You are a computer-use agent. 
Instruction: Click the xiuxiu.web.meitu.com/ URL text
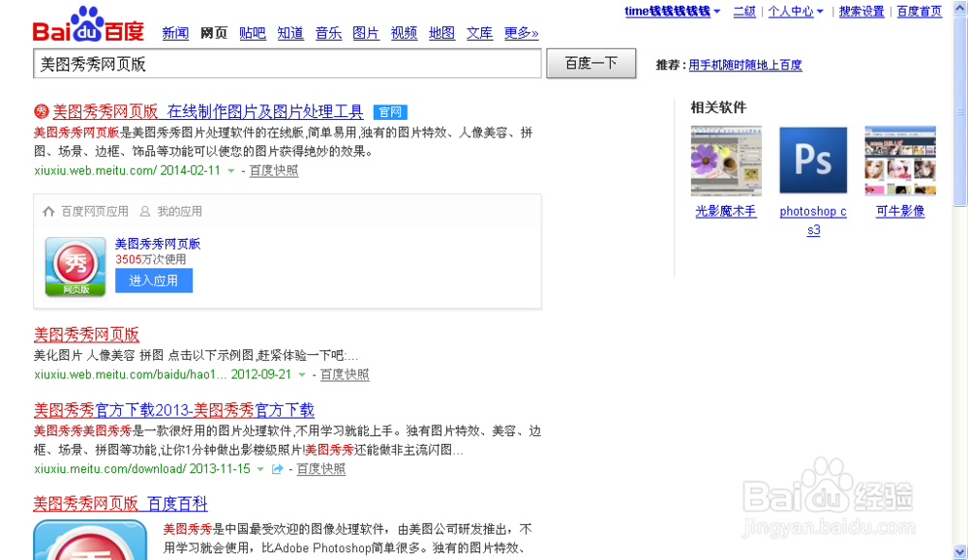96,171
